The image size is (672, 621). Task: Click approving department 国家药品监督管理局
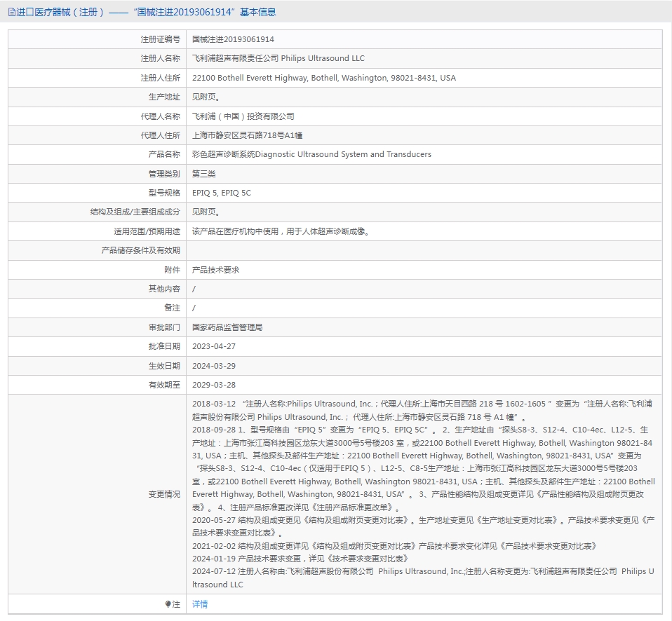tap(227, 327)
